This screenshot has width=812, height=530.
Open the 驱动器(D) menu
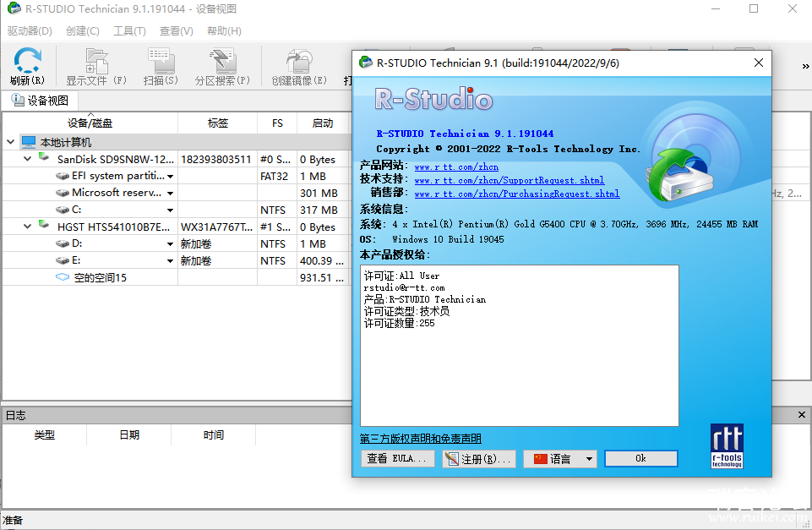click(x=30, y=31)
